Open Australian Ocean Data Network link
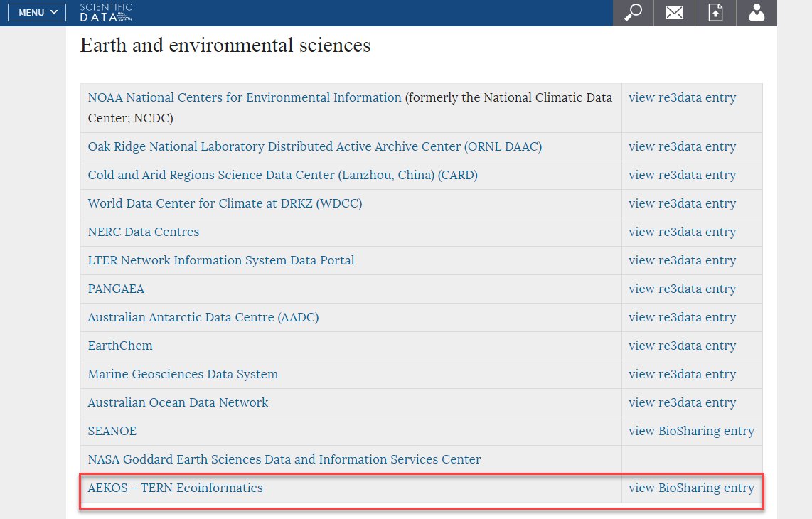The width and height of the screenshot is (812, 519). point(178,403)
